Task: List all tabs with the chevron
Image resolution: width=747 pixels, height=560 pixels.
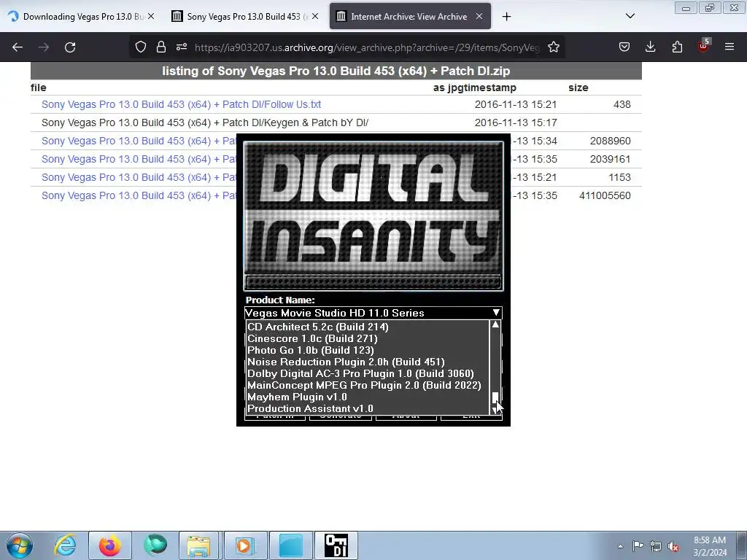Action: (x=630, y=16)
